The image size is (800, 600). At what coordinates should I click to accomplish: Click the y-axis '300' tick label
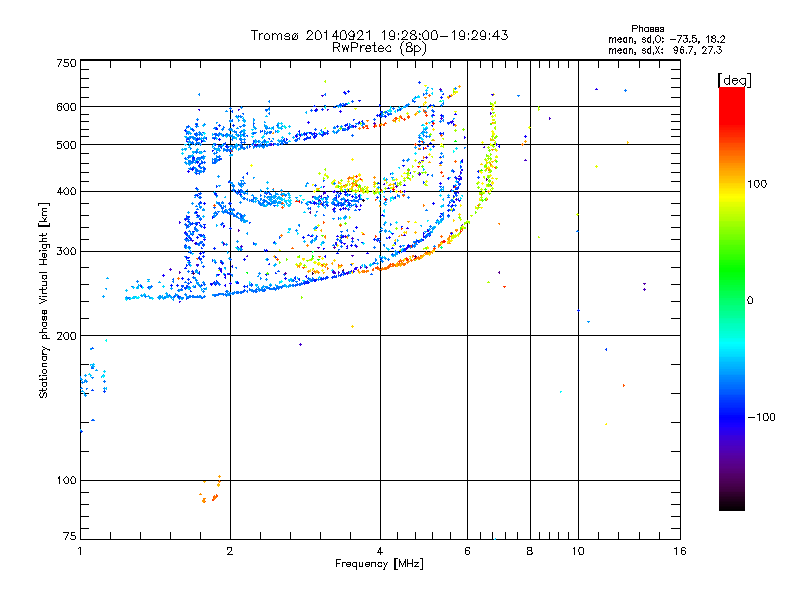[66, 251]
